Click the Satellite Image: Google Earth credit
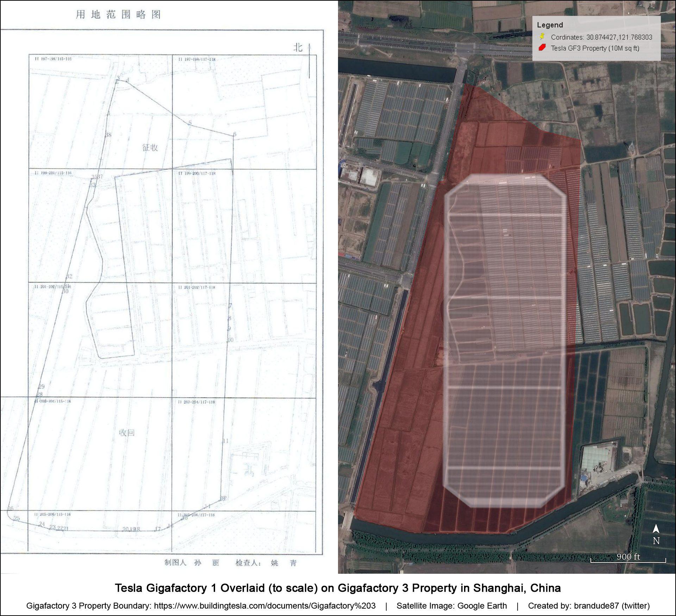This screenshot has height=616, width=676. pyautogui.click(x=452, y=606)
